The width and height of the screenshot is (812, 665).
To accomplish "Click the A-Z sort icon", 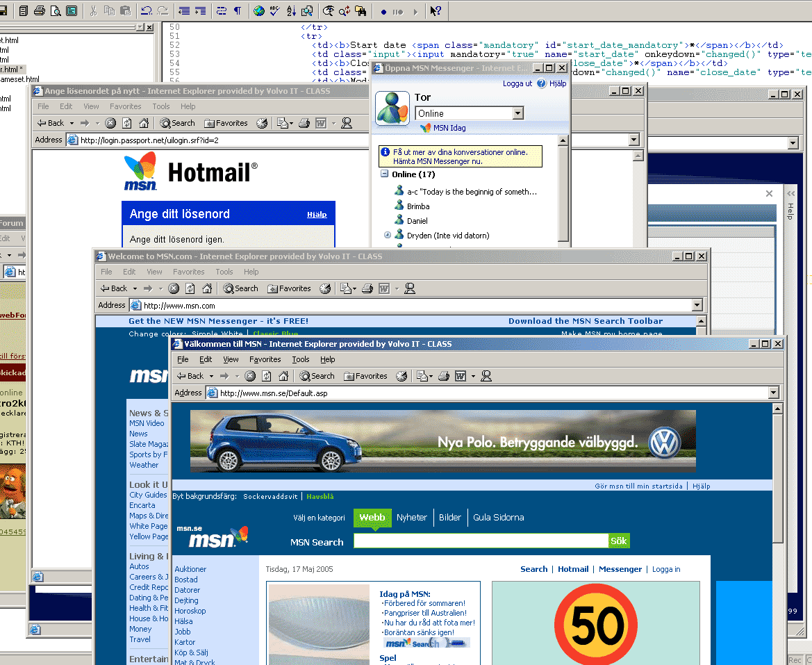I will point(291,10).
